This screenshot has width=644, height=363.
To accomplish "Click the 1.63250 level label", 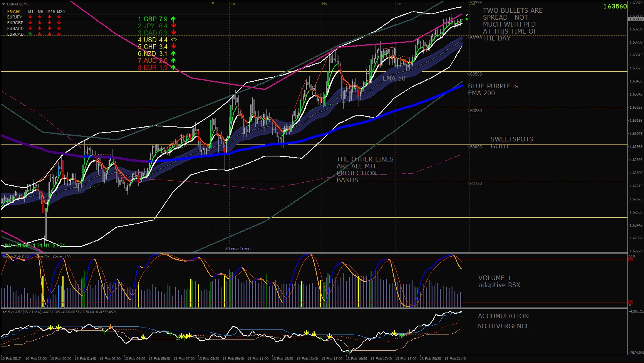I will pos(475,111).
